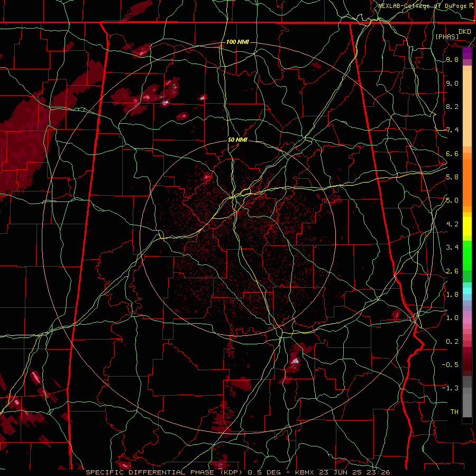Select the orange band of the color bar
Screen dimensions: 476x476
pos(467,182)
